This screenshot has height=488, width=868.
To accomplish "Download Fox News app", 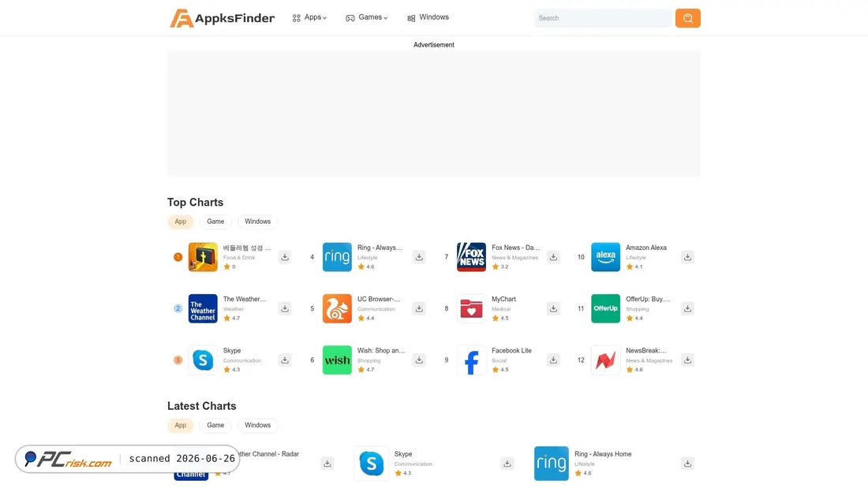I will pyautogui.click(x=553, y=257).
